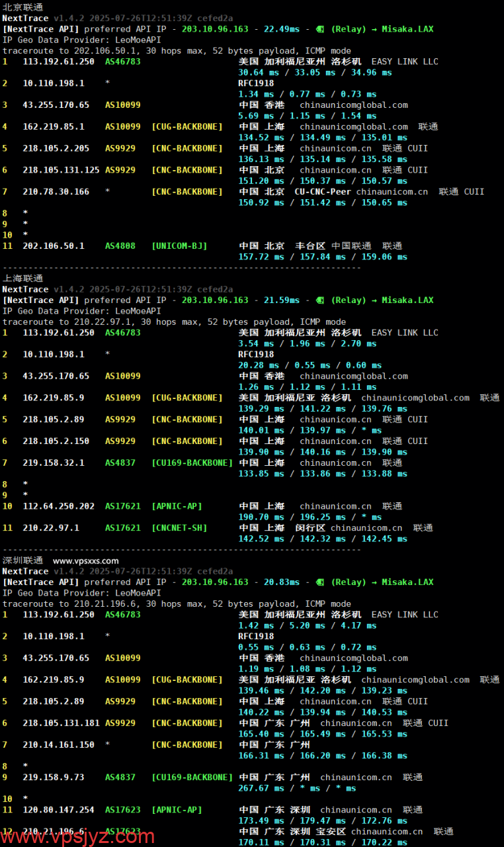Click the [UNICOM-BJ] tag

179,246
